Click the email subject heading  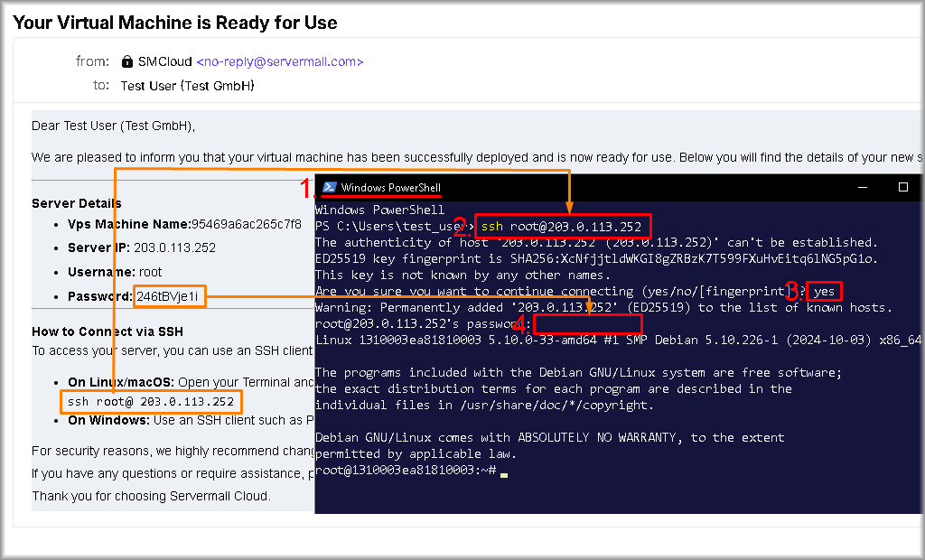[175, 23]
